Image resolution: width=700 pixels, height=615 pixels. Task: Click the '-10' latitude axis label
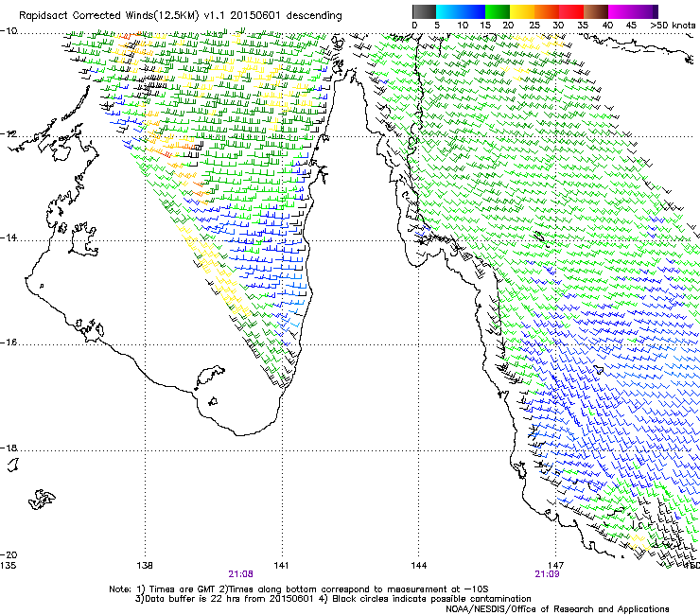tap(9, 31)
